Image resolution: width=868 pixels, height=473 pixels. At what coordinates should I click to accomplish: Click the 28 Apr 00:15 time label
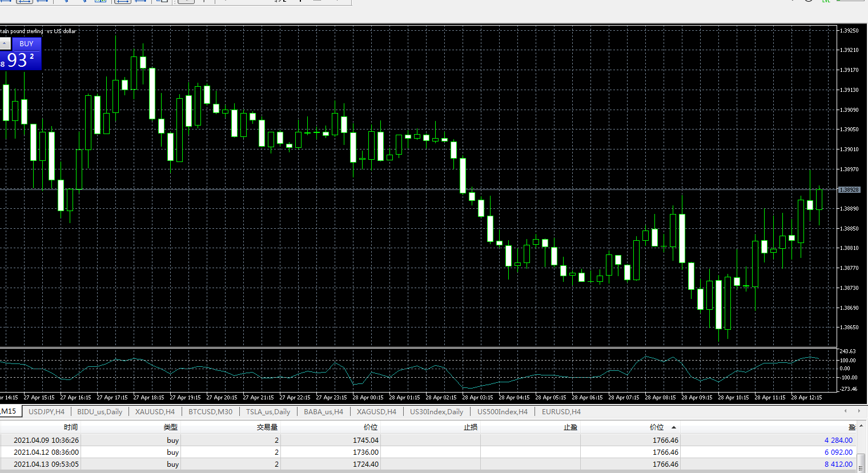pos(368,398)
